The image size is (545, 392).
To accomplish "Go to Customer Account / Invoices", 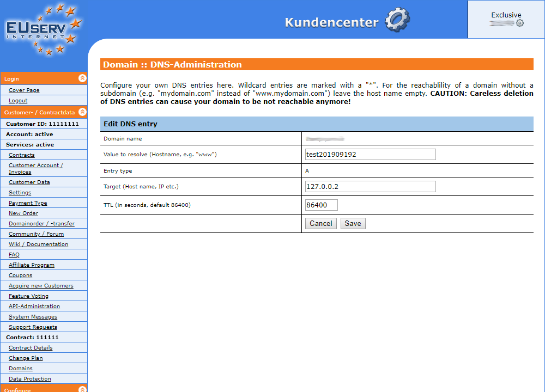I will click(x=36, y=169).
